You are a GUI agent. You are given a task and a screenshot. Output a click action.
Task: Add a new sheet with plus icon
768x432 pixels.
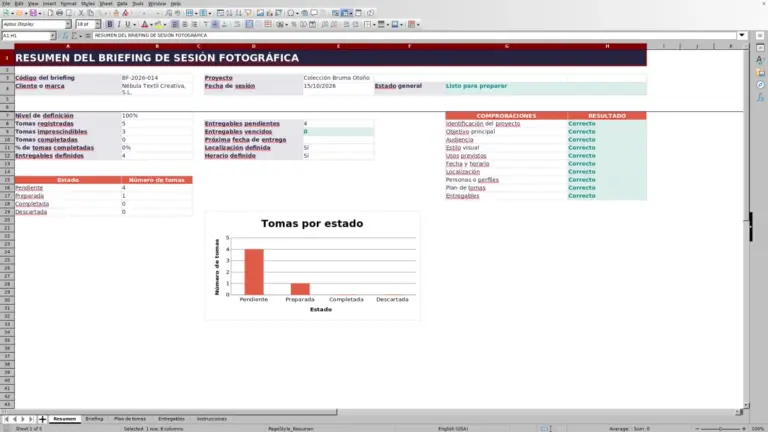(x=42, y=419)
